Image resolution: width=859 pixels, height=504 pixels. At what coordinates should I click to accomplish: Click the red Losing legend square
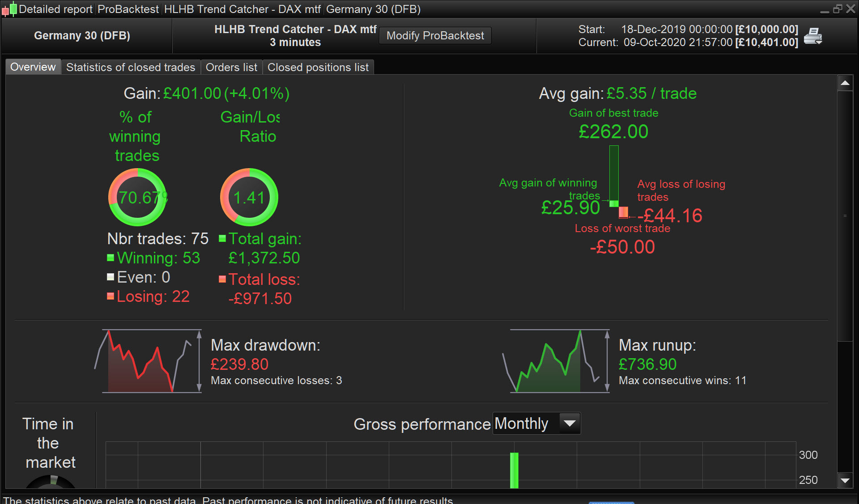click(x=111, y=296)
